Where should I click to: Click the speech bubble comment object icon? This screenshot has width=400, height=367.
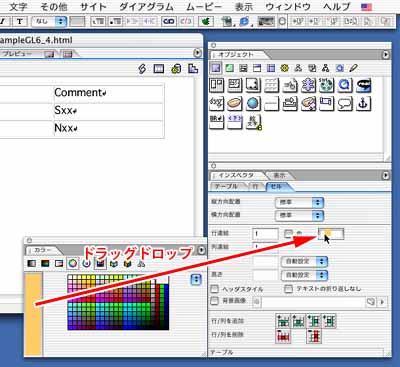click(345, 104)
